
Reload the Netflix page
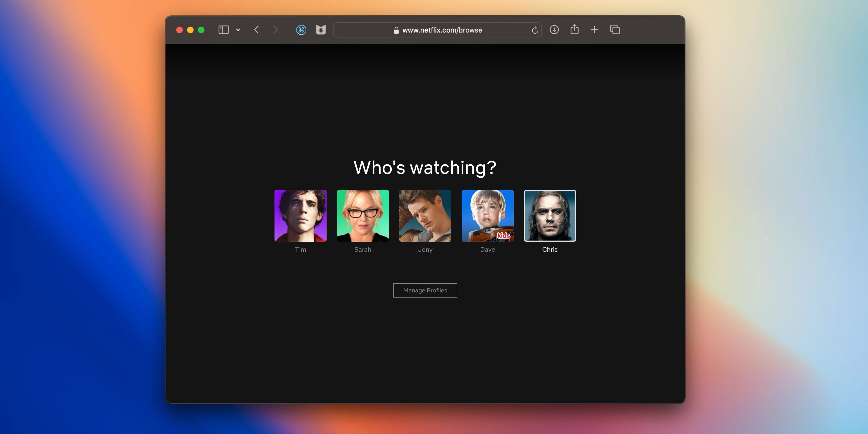tap(535, 30)
